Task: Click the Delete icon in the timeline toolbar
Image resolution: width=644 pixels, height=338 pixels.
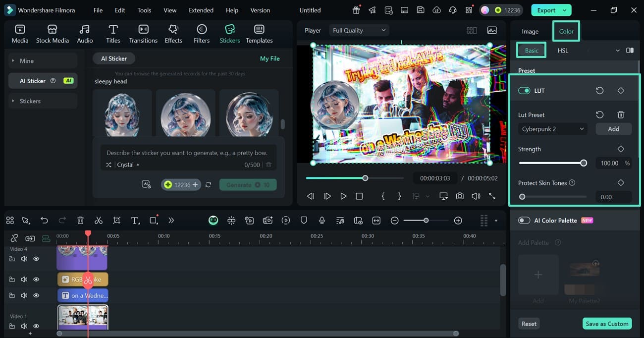Action: pos(81,220)
